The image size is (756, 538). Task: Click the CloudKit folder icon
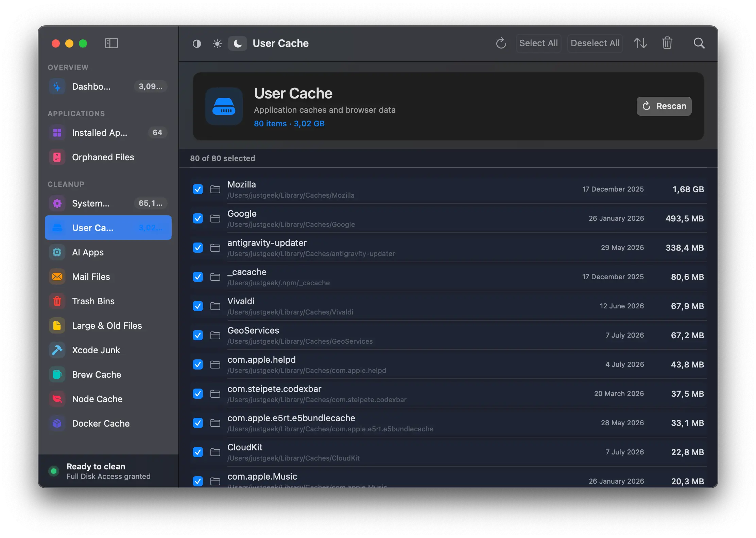click(215, 452)
